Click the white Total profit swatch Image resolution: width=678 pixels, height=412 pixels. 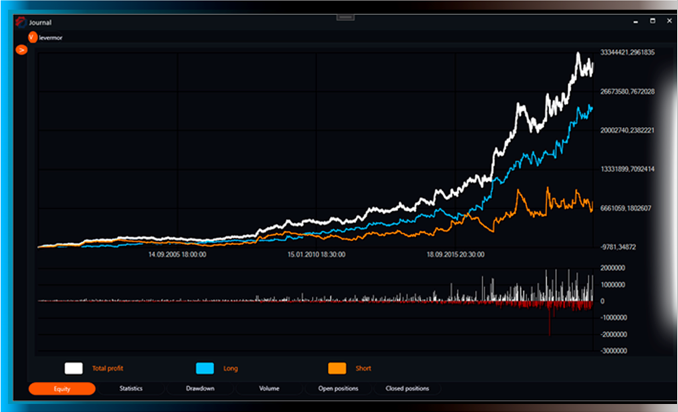74,368
